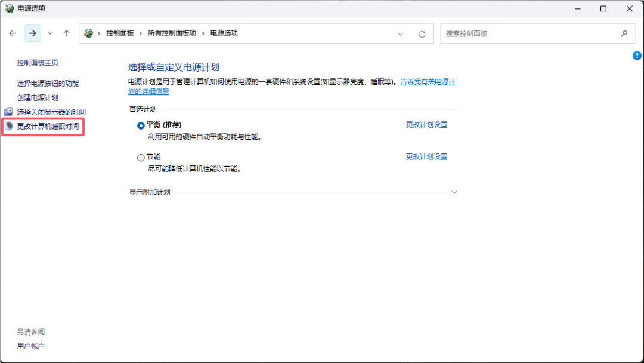Open recent pages dropdown next to forward button
644x363 pixels.
pos(50,33)
